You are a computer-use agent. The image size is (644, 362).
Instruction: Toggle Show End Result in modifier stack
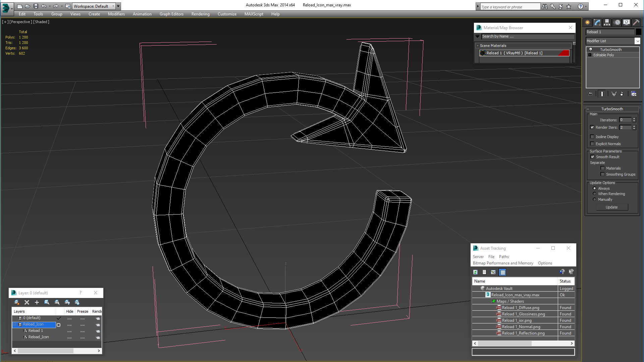pos(602,94)
